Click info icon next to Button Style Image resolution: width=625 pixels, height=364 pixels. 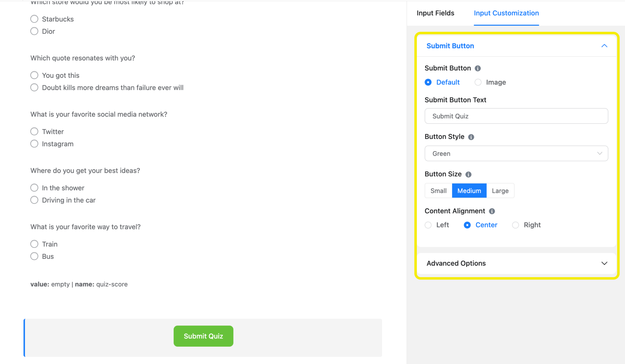pyautogui.click(x=471, y=137)
